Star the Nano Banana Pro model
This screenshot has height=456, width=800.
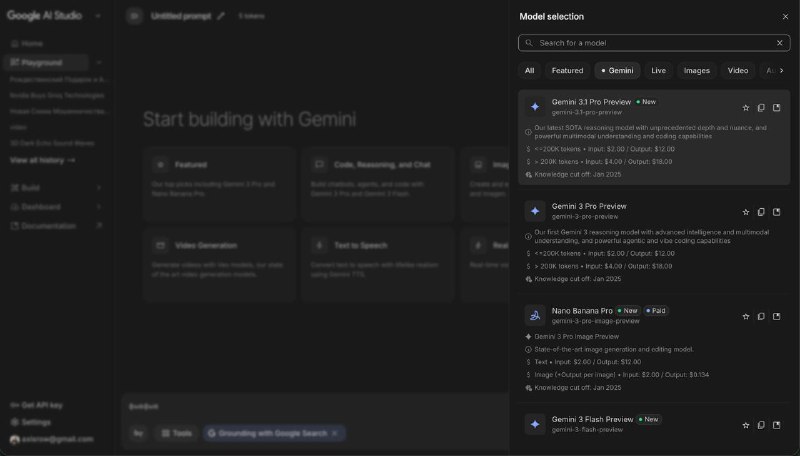(745, 316)
